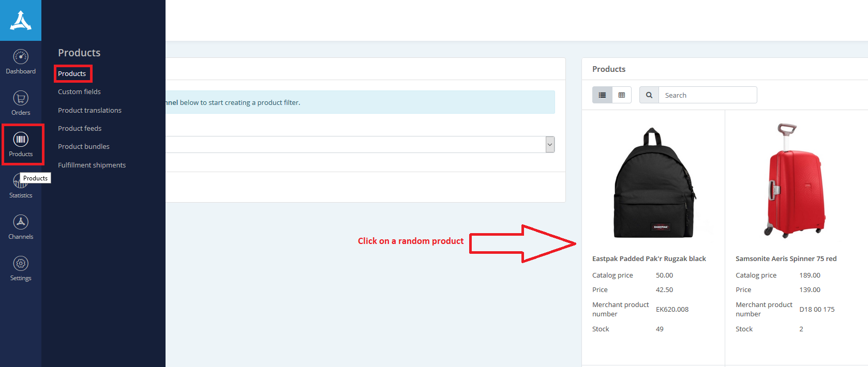Click Eastpak Padded Pak'r Rugzak black title
Screen dimensions: 868x367
[x=649, y=258]
